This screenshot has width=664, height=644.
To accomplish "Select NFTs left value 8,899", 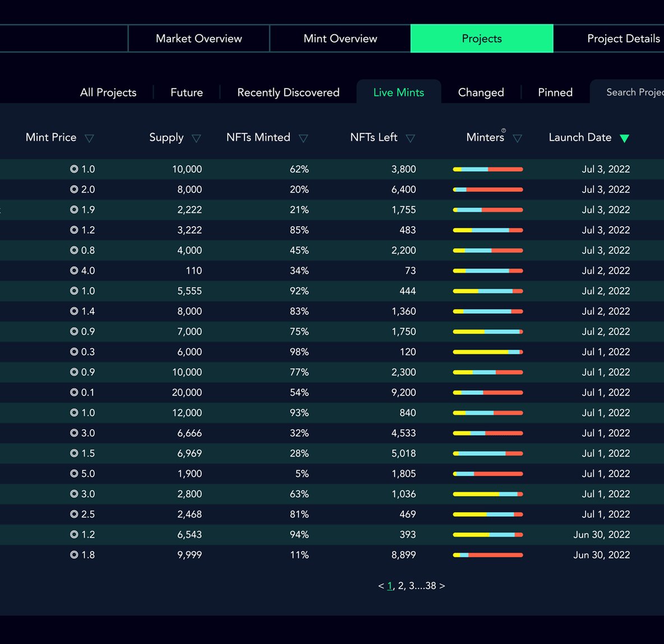I will pyautogui.click(x=404, y=555).
